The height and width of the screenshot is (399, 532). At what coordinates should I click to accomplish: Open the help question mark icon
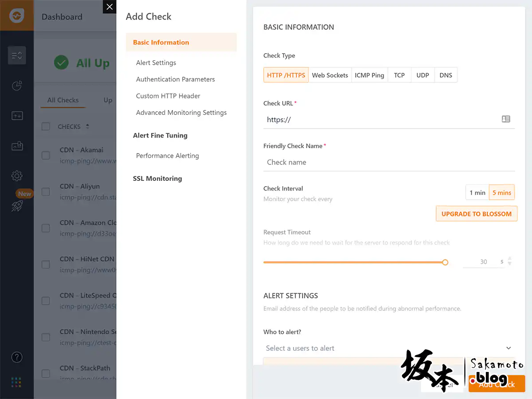pos(17,357)
